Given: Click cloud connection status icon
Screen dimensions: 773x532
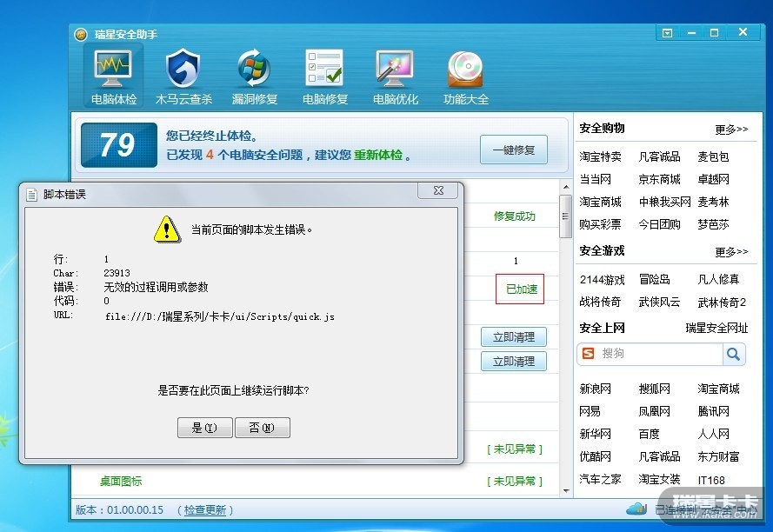Looking at the screenshot, I should (636, 509).
